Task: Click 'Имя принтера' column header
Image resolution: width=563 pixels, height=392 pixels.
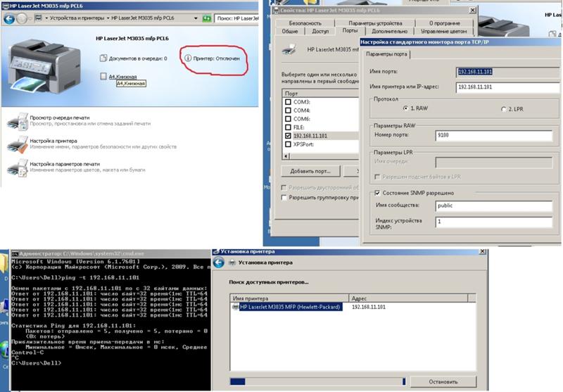Action: (x=289, y=298)
